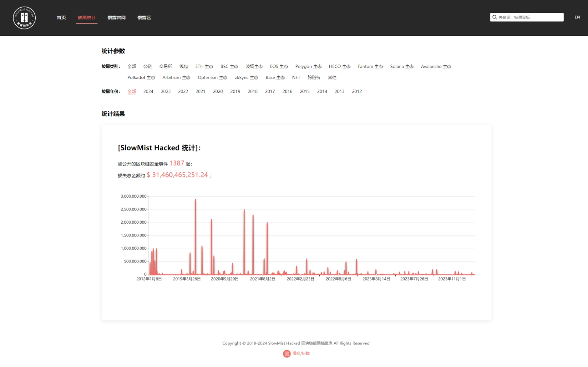
Task: Open the 慢雾区 menu item
Action: coord(144,18)
